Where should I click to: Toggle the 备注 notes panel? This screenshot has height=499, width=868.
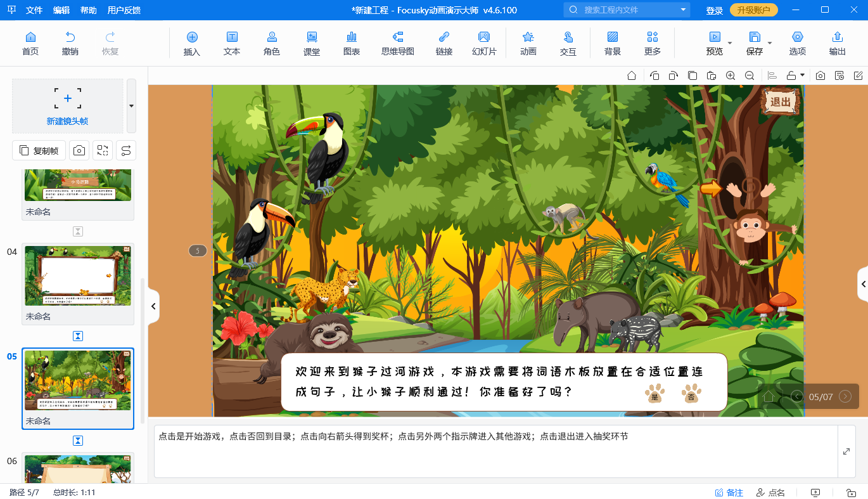point(729,493)
